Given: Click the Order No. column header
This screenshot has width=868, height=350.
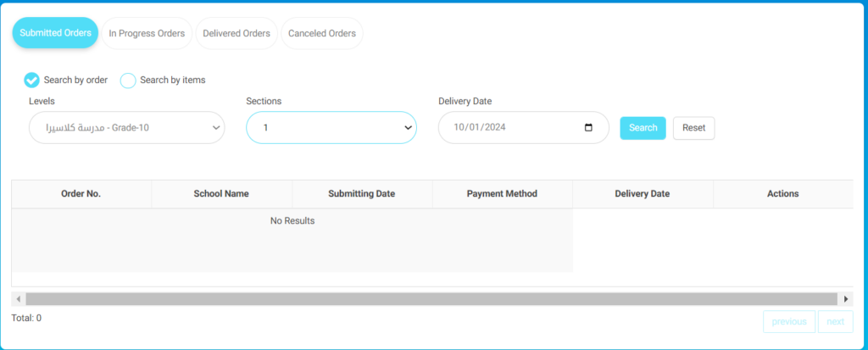Looking at the screenshot, I should 81,194.
